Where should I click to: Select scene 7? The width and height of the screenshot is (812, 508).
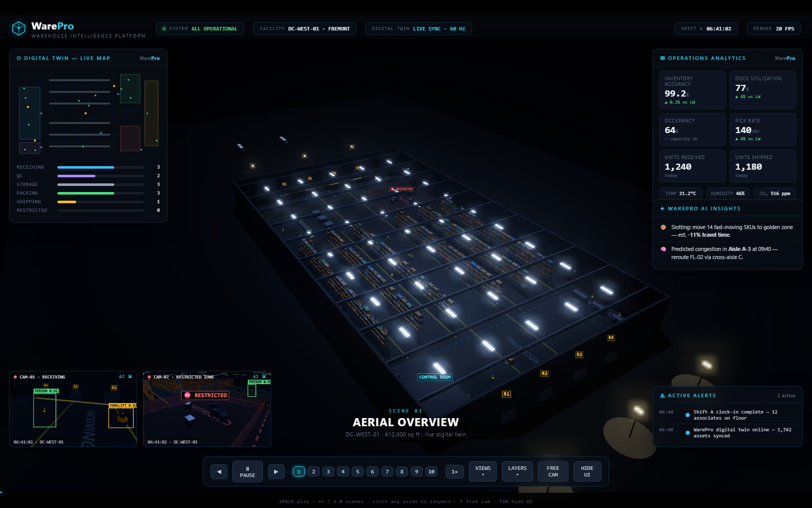[x=387, y=471]
